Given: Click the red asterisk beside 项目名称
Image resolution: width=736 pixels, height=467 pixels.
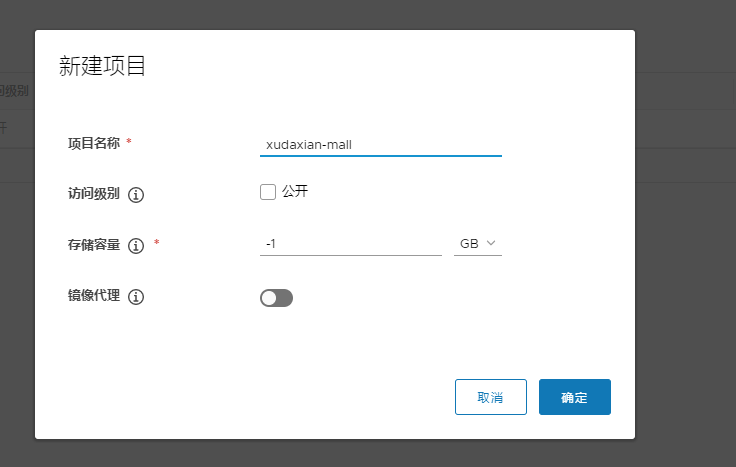Looking at the screenshot, I should (129, 141).
